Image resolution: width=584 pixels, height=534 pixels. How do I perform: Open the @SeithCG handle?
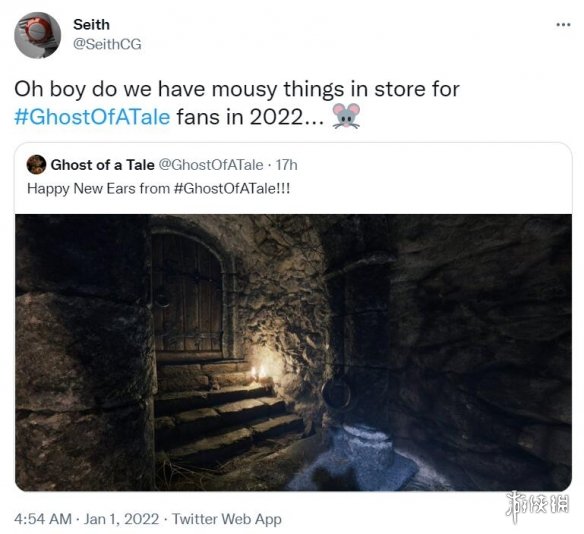[107, 44]
